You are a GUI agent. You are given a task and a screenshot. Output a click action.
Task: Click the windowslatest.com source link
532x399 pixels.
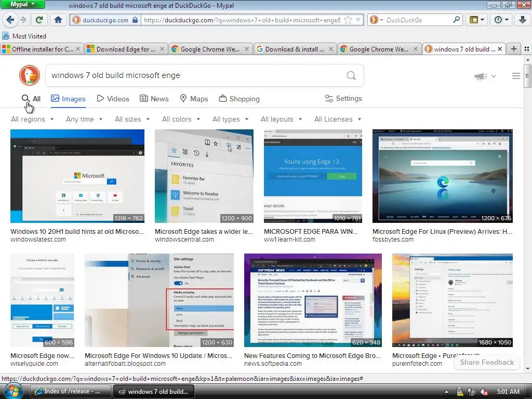click(38, 239)
